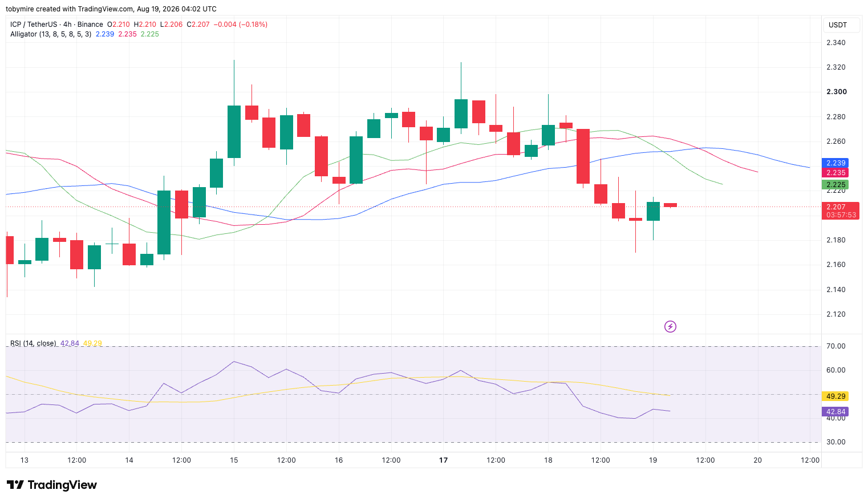Open the Alligator indicator legend label
868x502 pixels.
pyautogui.click(x=51, y=34)
